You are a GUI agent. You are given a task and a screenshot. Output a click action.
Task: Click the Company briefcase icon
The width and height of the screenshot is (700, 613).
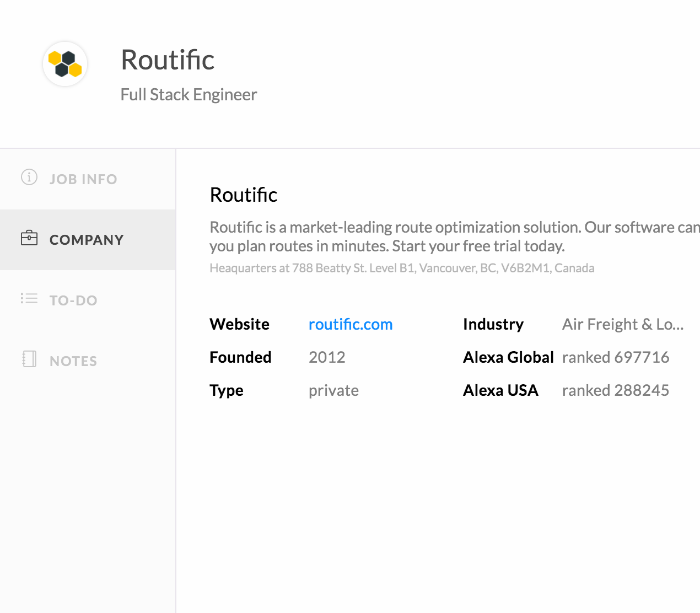pyautogui.click(x=29, y=238)
